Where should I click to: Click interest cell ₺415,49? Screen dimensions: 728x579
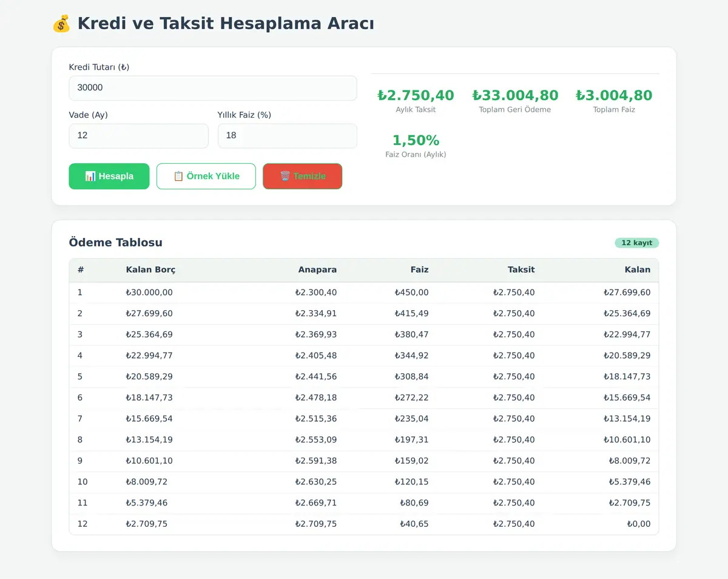click(x=412, y=313)
